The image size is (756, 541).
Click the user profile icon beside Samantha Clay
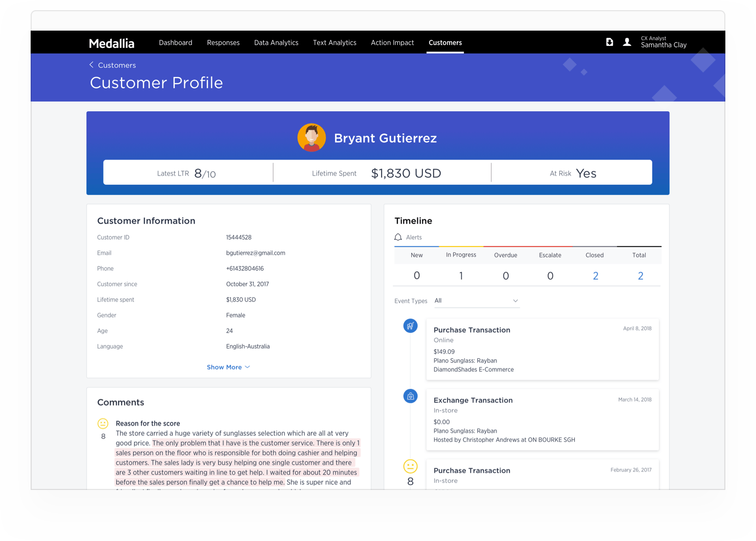[627, 42]
